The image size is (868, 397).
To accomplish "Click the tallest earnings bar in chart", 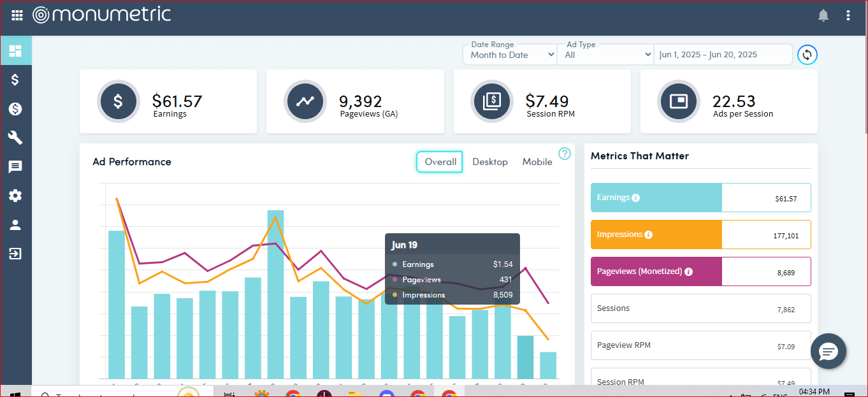I will click(x=275, y=294).
